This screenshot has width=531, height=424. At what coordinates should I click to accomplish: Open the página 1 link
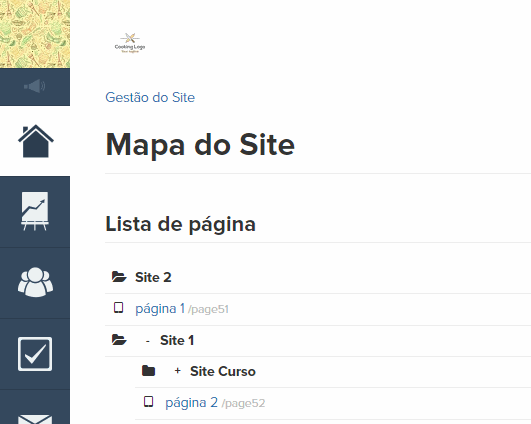click(x=160, y=309)
